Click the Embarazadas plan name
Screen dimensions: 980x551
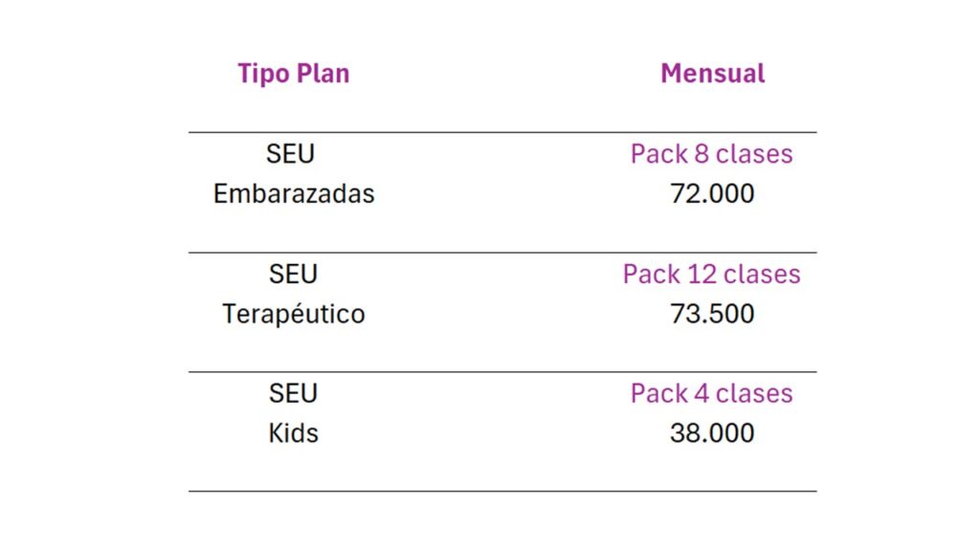click(x=294, y=193)
